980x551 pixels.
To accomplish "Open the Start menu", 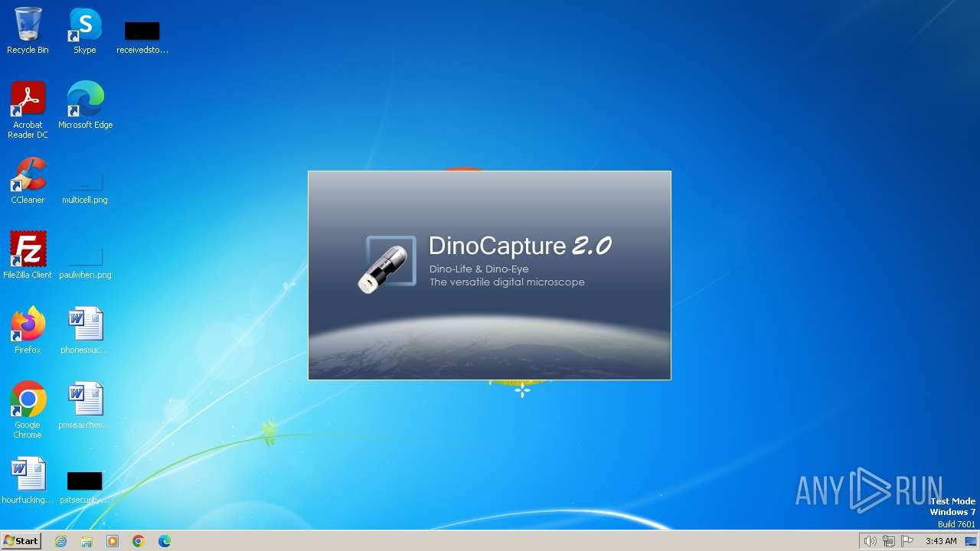I will (x=21, y=541).
